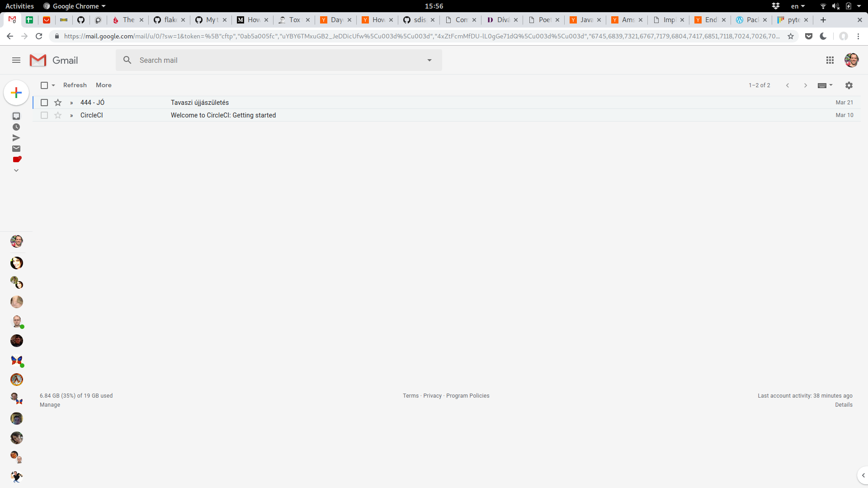Open the Sent mail arrow icon
This screenshot has width=868, height=488.
click(16, 138)
